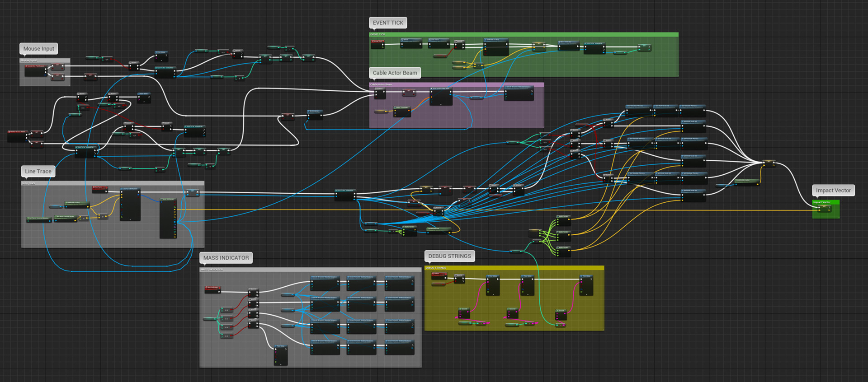Select the InputAction event node in Mouse Input
Viewport: 868px width, 382px height.
point(36,70)
